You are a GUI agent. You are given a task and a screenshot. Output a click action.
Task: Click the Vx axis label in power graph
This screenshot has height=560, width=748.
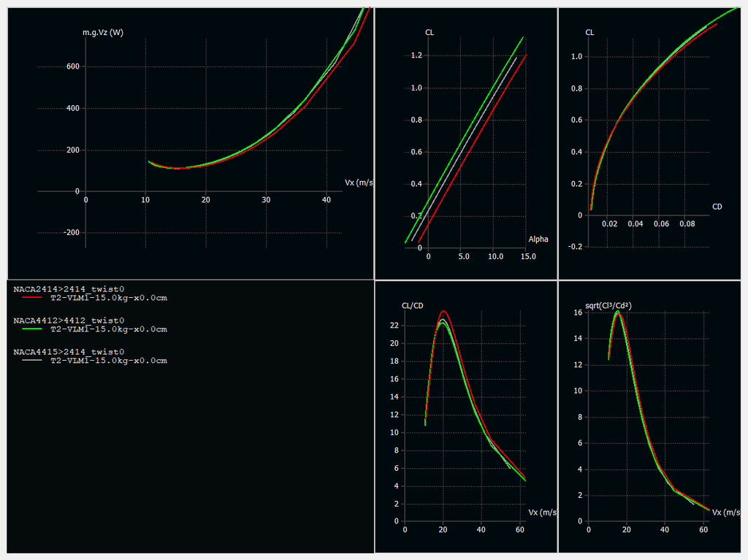359,183
